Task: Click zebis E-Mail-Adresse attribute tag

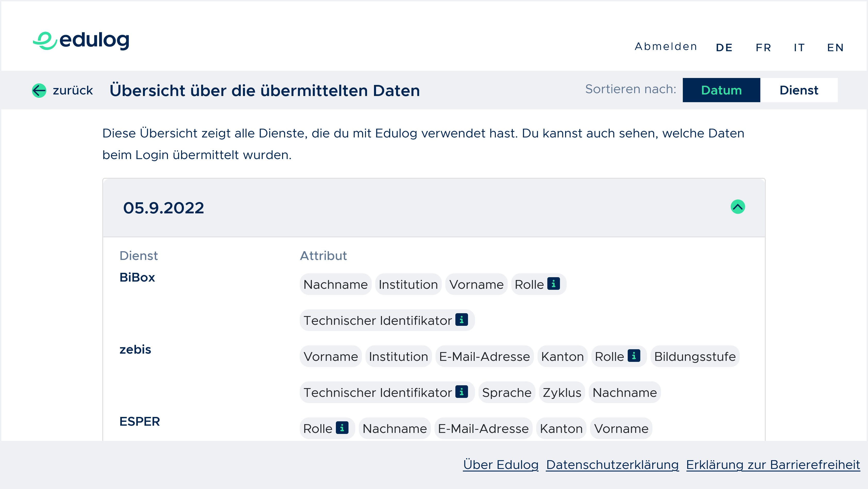Action: pos(484,356)
